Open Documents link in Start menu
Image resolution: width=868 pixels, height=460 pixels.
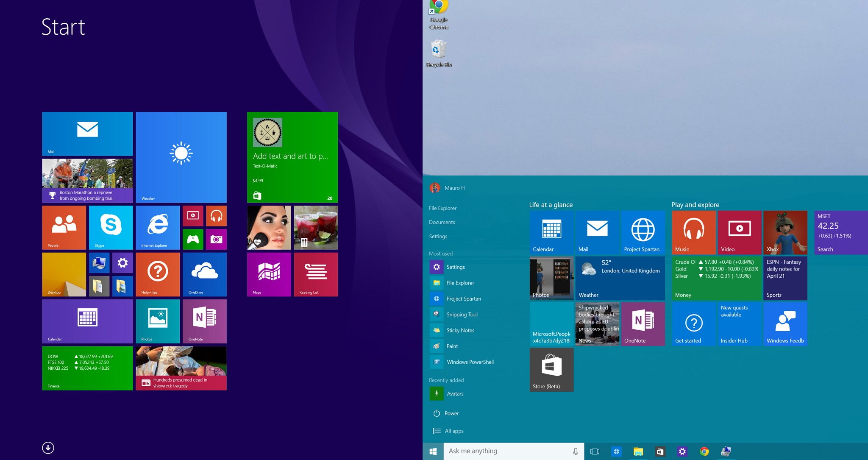(x=442, y=222)
